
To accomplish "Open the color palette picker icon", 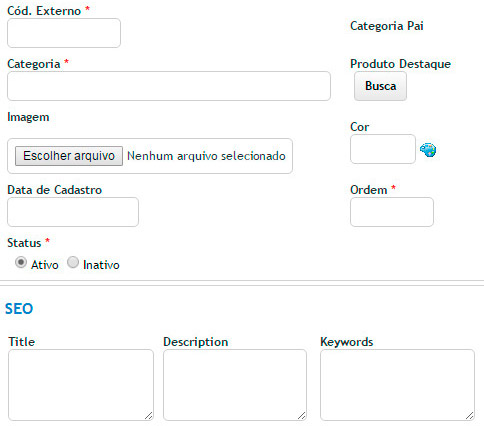I will point(428,149).
